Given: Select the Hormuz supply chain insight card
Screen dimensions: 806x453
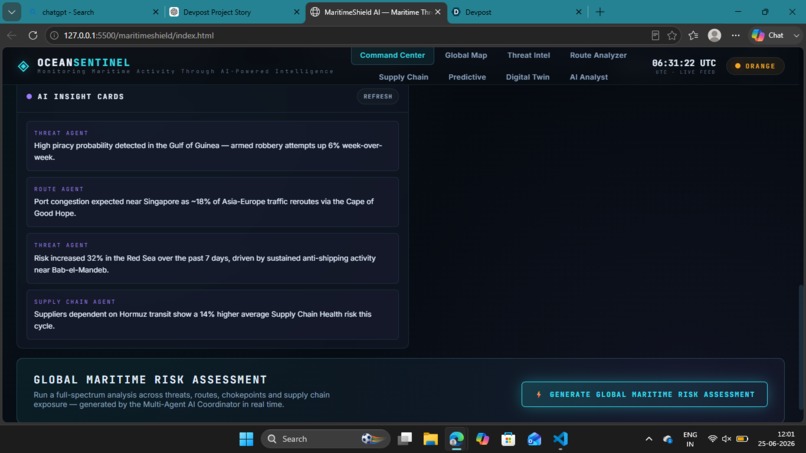Looking at the screenshot, I should (212, 315).
